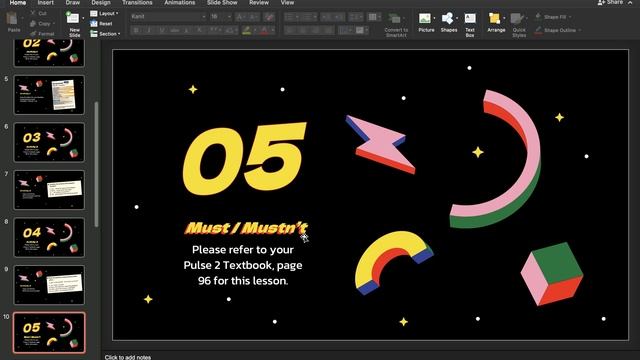The image size is (640, 360).
Task: Click the slide panel scrollbar
Action: point(96,164)
